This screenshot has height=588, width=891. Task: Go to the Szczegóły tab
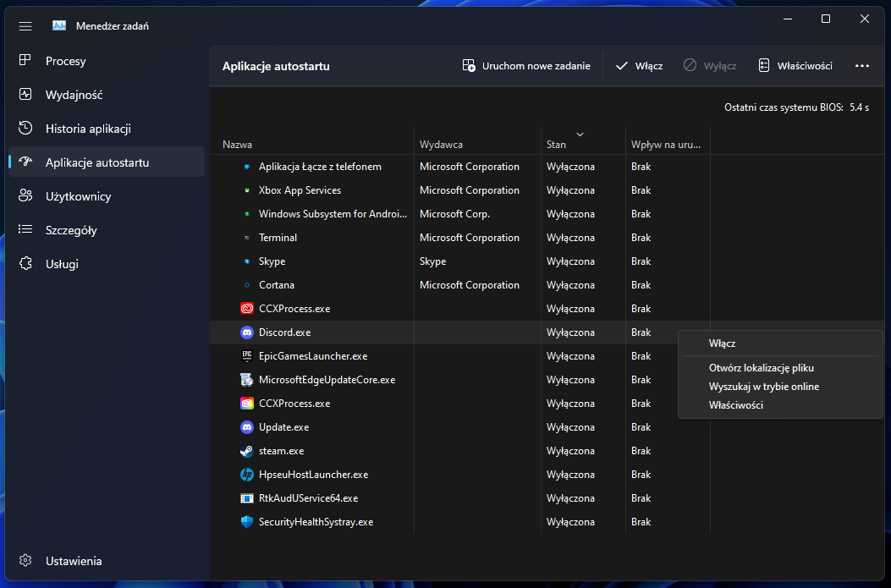(107, 230)
